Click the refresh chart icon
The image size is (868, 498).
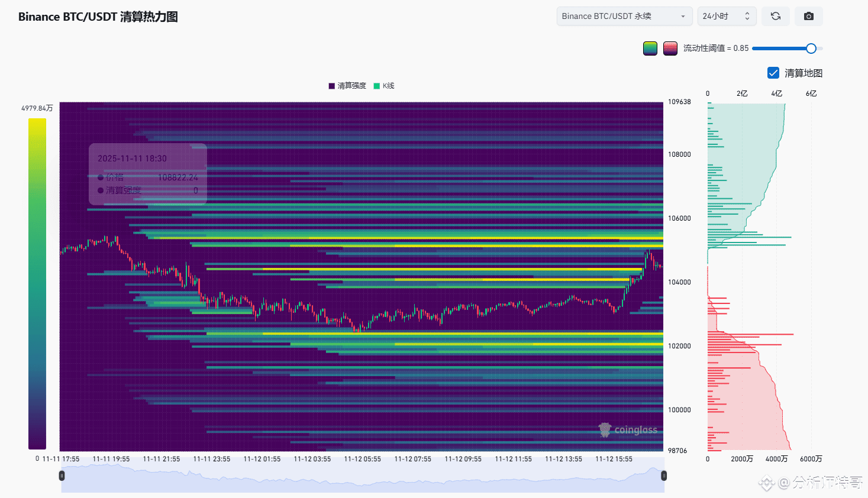tap(775, 17)
